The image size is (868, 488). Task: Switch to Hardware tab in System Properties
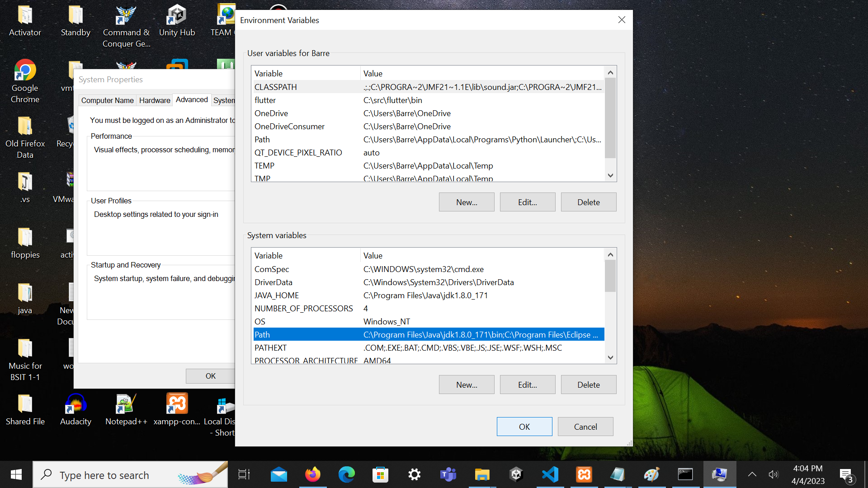pyautogui.click(x=155, y=100)
